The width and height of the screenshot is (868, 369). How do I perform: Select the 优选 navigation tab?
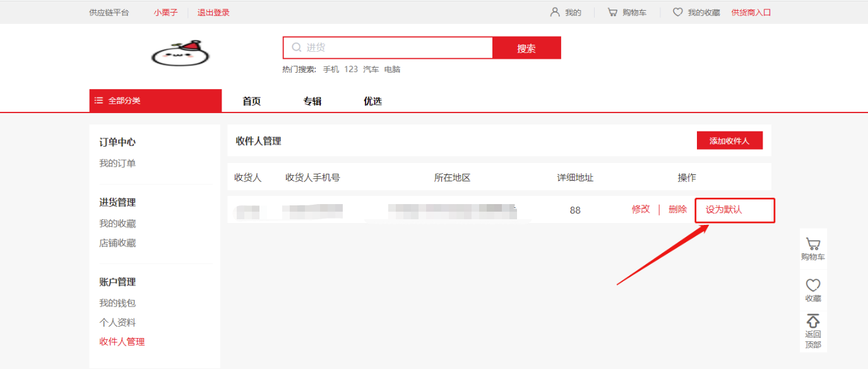pos(372,101)
